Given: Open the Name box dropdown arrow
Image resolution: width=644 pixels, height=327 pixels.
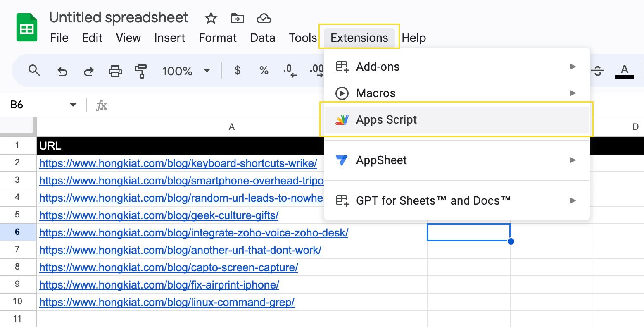Looking at the screenshot, I should click(73, 105).
